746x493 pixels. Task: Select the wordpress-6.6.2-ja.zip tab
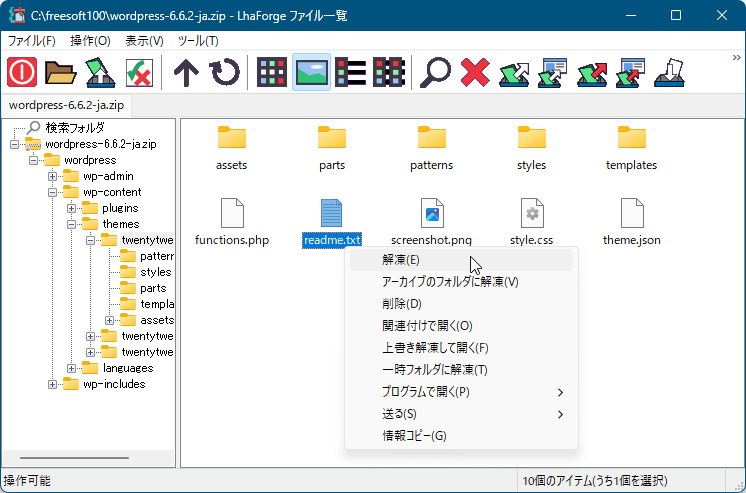67,105
